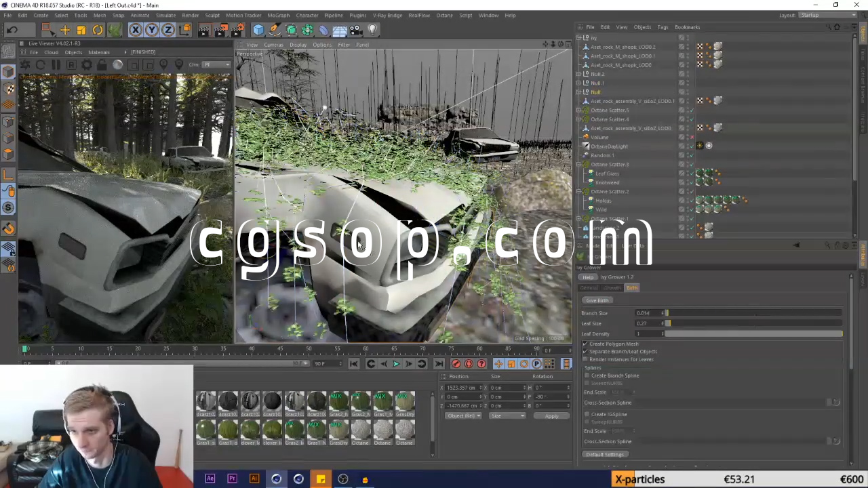The height and width of the screenshot is (488, 868).
Task: Toggle Separate Branch/Leaf Objects checkbox
Action: pos(585,352)
